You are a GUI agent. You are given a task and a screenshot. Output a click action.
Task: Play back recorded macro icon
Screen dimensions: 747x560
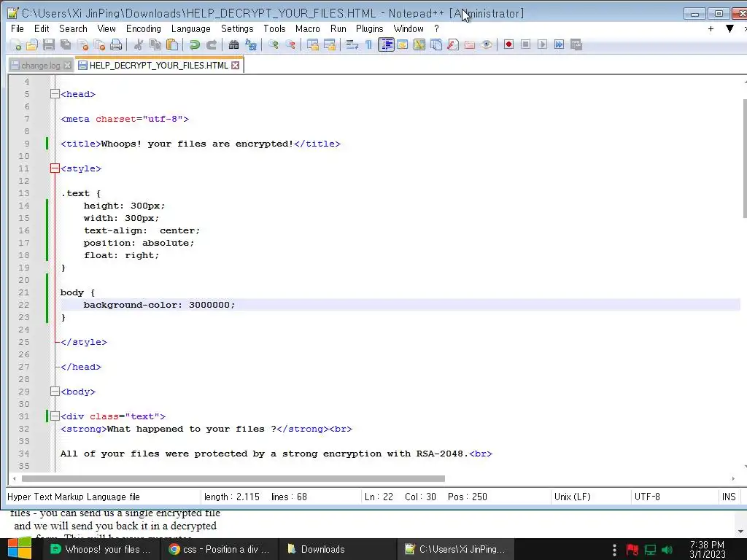542,44
